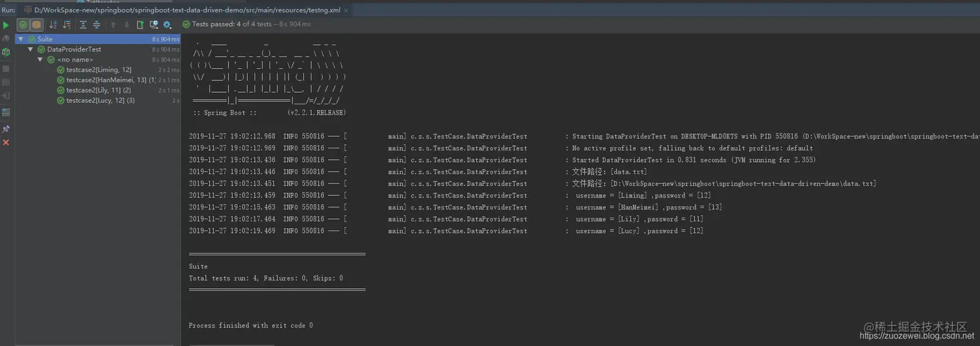Sort test results alphabetically
This screenshot has height=346, width=980.
tap(53, 25)
